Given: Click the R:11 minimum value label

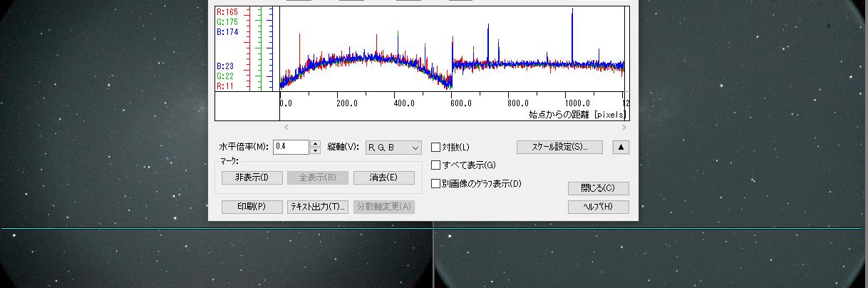Looking at the screenshot, I should click(x=224, y=86).
